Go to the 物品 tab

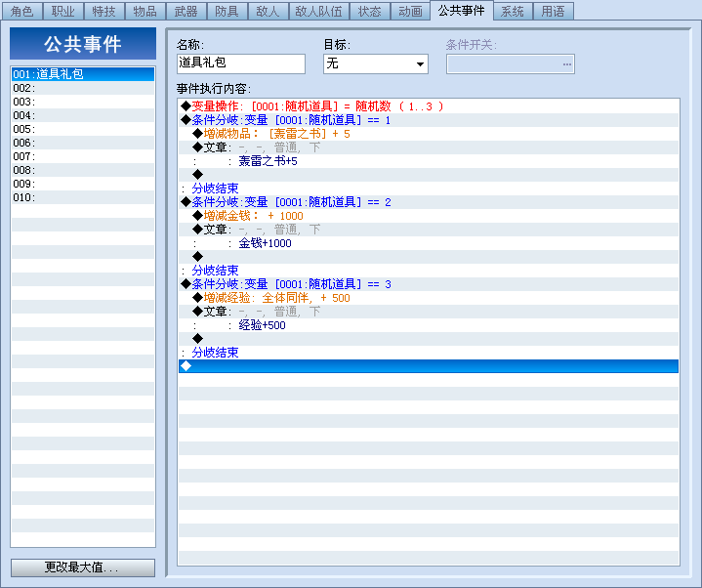click(145, 11)
